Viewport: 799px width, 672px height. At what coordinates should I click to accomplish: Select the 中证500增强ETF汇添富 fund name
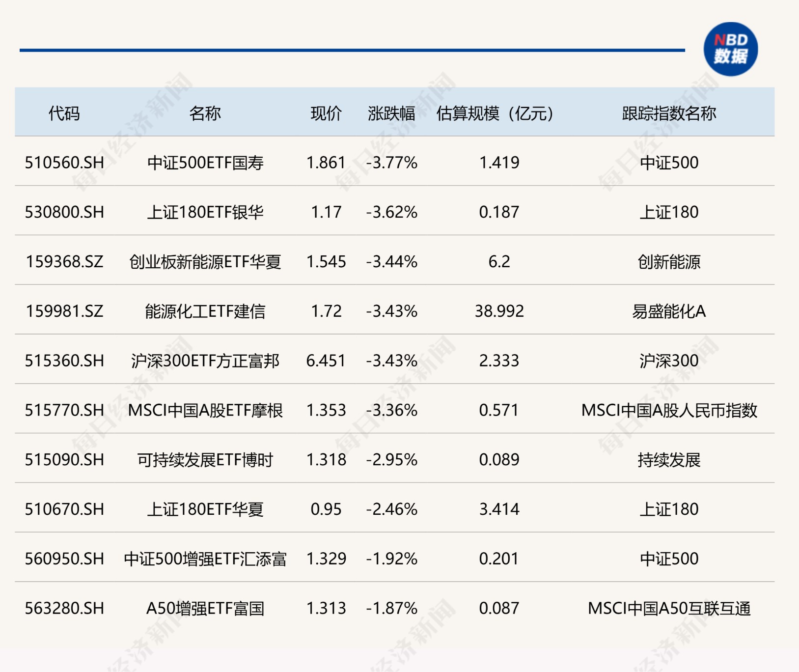205,559
